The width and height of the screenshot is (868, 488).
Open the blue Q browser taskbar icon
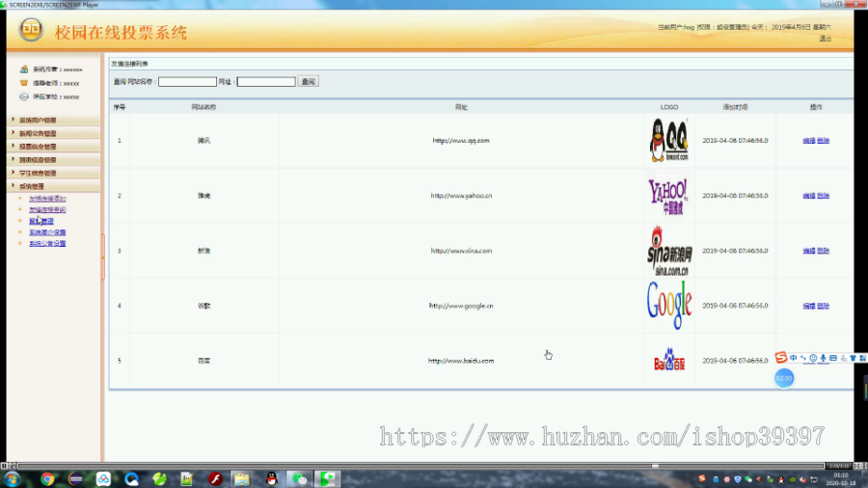click(131, 479)
